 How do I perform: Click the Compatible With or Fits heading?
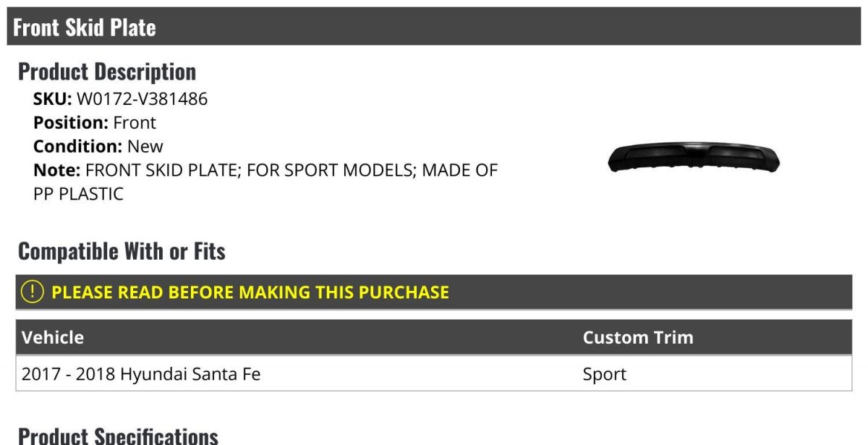[122, 251]
